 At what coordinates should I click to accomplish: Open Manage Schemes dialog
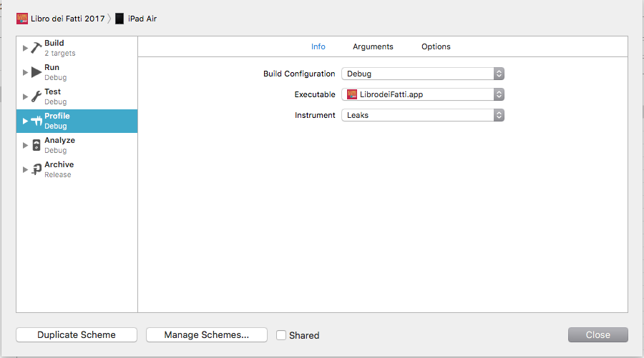207,334
